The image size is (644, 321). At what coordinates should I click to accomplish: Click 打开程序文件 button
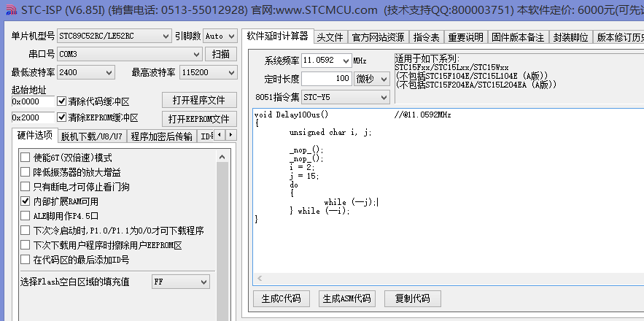pos(199,100)
